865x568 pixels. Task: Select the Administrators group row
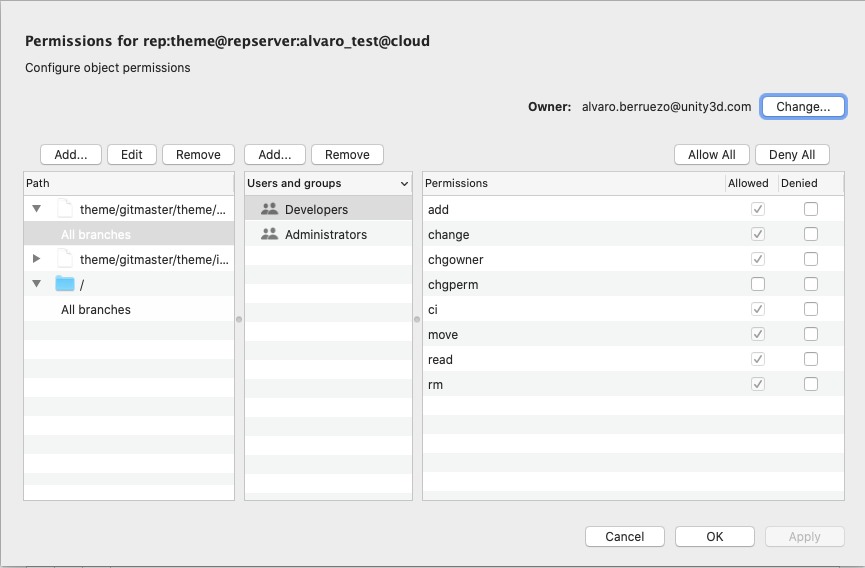coord(328,234)
